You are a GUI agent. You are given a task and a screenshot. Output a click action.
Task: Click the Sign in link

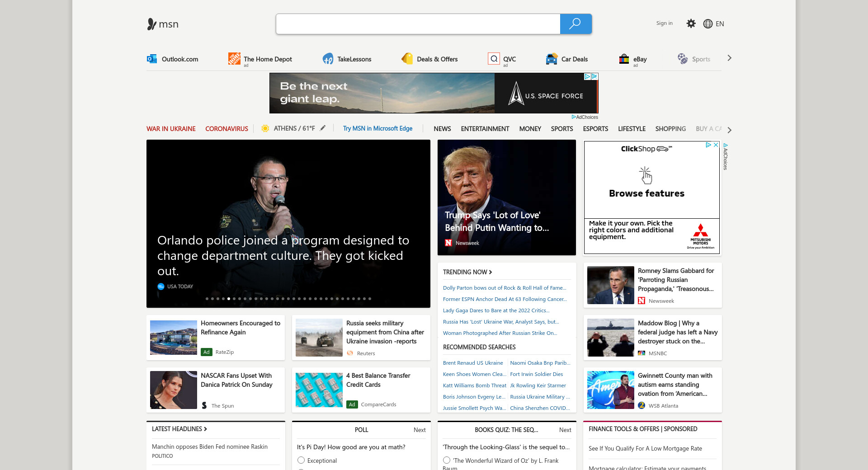pos(664,23)
